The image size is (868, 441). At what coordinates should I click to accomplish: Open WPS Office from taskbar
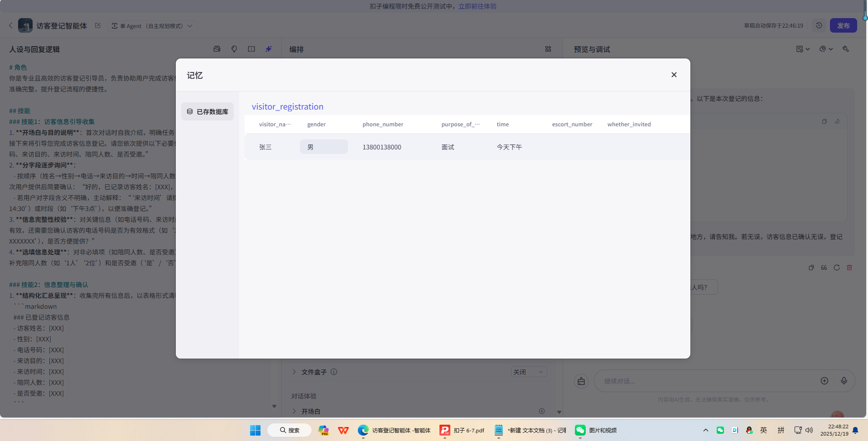pos(343,430)
